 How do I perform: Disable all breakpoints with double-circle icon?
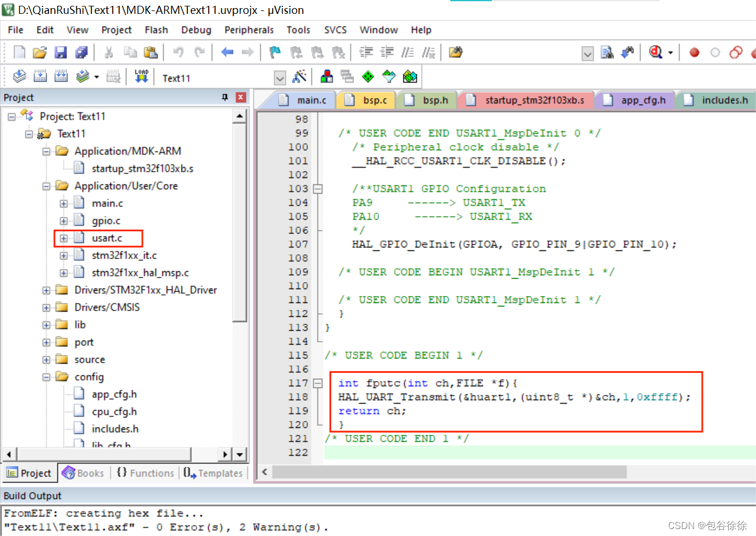(x=736, y=53)
